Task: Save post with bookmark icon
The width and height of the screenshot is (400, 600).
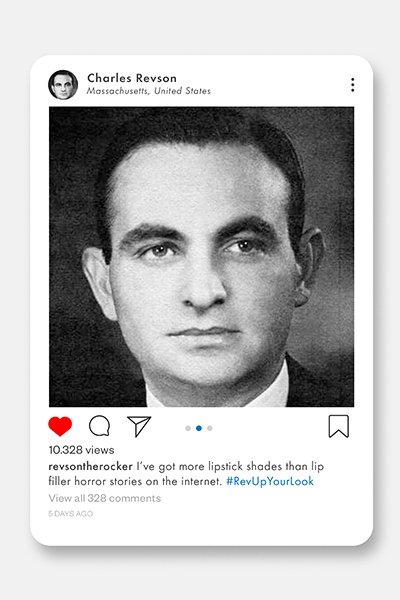Action: tap(339, 426)
